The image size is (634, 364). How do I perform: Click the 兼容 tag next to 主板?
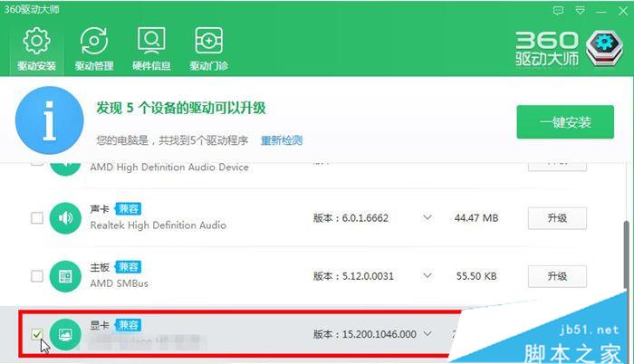[129, 267]
